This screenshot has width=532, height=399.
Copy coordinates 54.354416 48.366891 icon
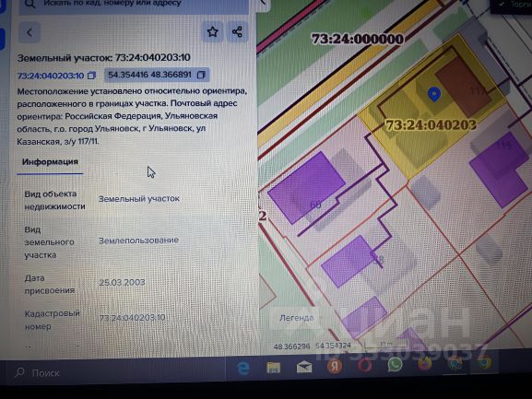click(x=201, y=75)
